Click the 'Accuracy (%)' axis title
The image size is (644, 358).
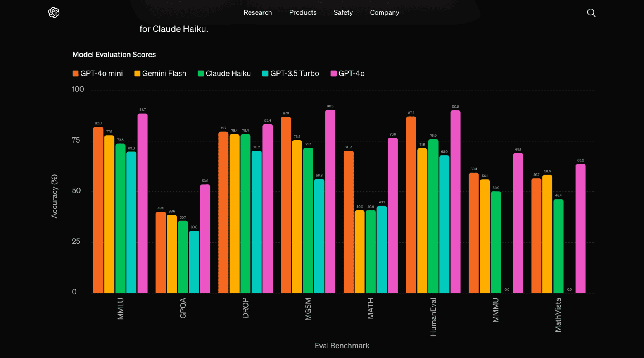[54, 196]
